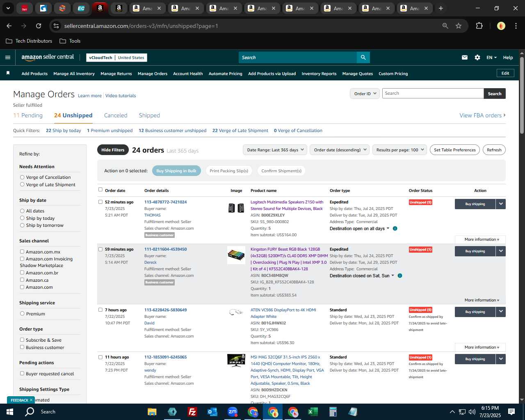The height and width of the screenshot is (420, 525).
Task: Open Manage All Inventory menu item
Action: (74, 74)
